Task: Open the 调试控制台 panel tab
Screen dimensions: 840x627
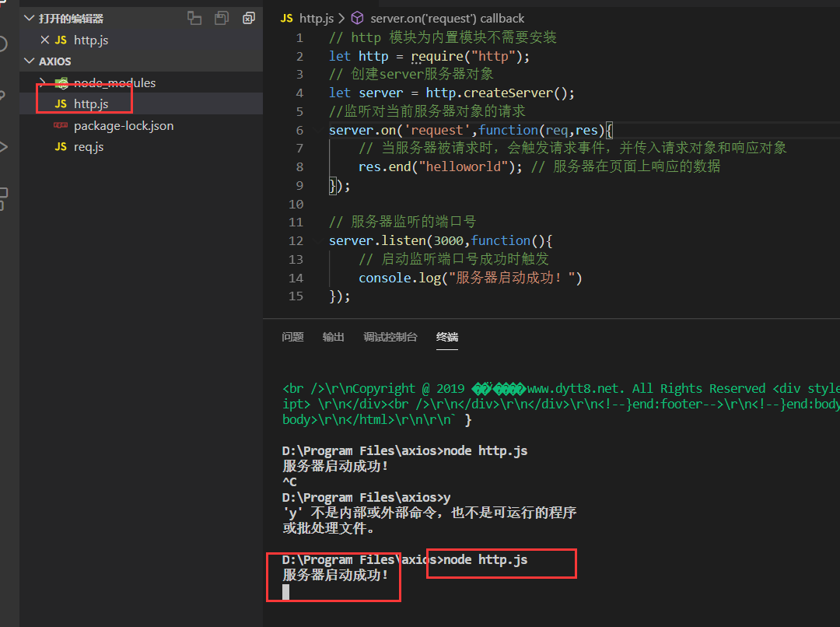Action: point(390,337)
